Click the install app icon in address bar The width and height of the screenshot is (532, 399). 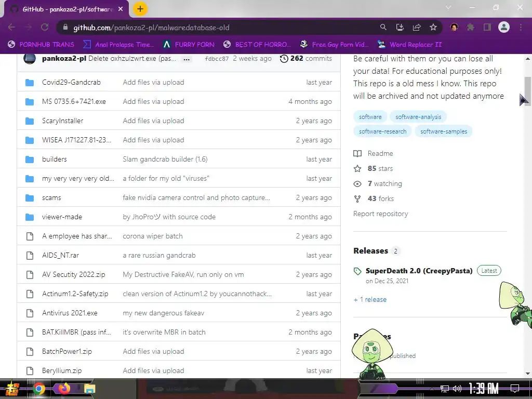click(400, 27)
